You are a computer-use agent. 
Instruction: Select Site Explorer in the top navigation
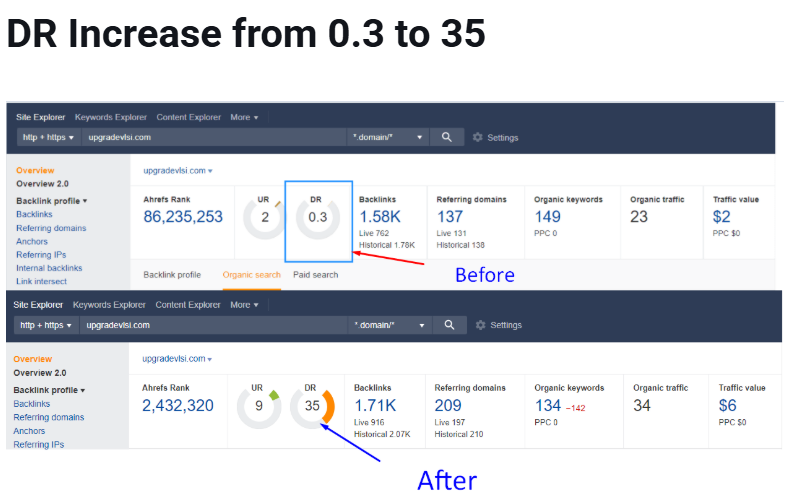coord(40,117)
